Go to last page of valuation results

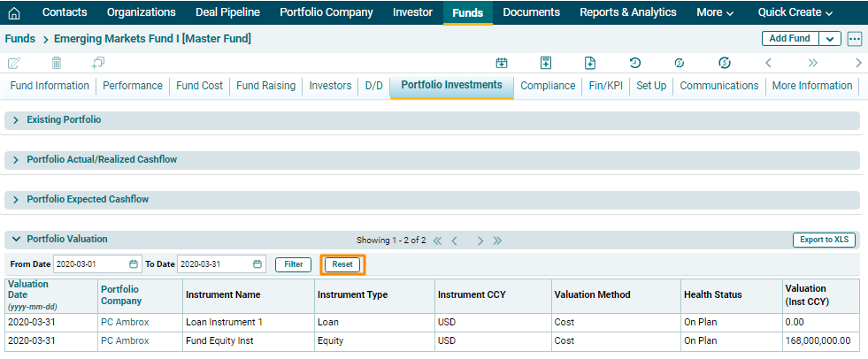tap(497, 241)
